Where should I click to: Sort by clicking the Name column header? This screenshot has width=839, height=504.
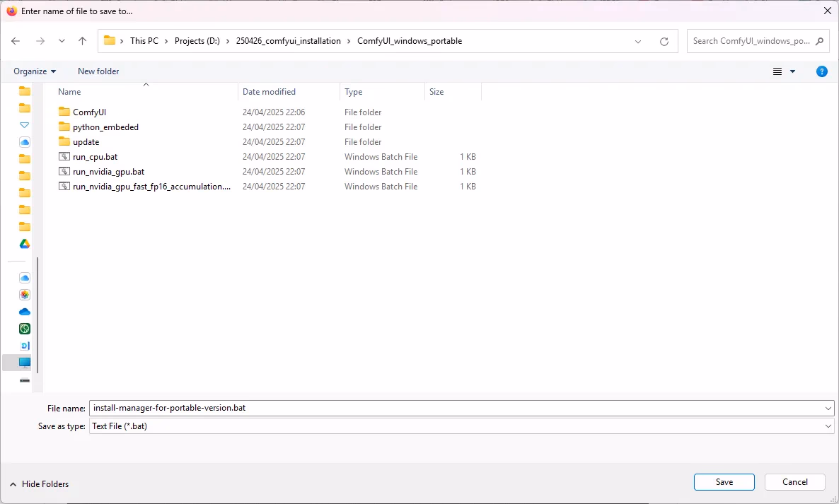coord(69,91)
